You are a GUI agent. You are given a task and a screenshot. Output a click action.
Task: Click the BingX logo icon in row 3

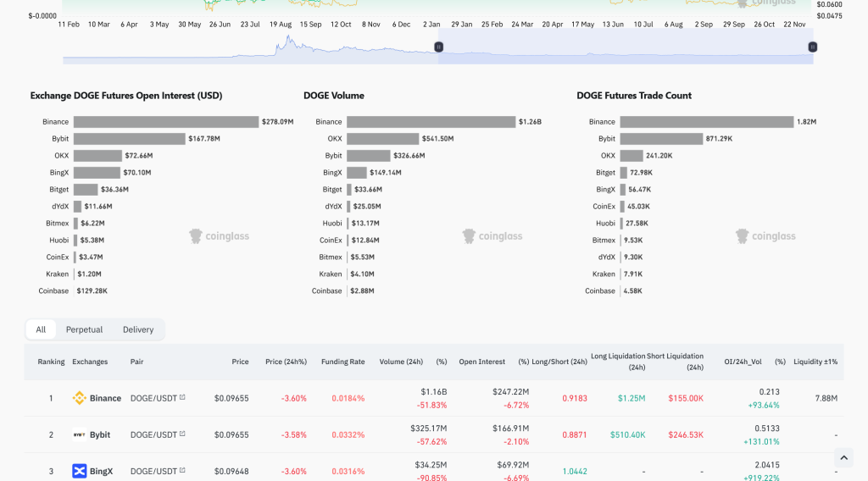[x=79, y=471]
